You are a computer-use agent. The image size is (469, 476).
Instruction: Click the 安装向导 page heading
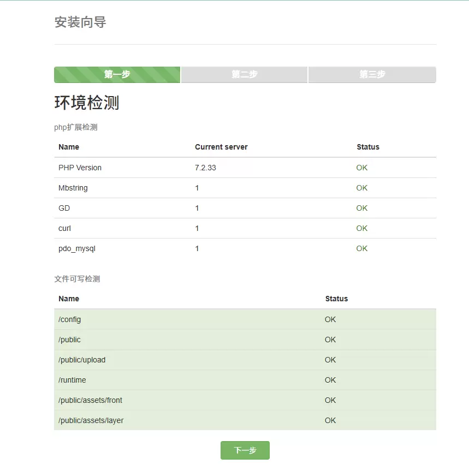80,23
